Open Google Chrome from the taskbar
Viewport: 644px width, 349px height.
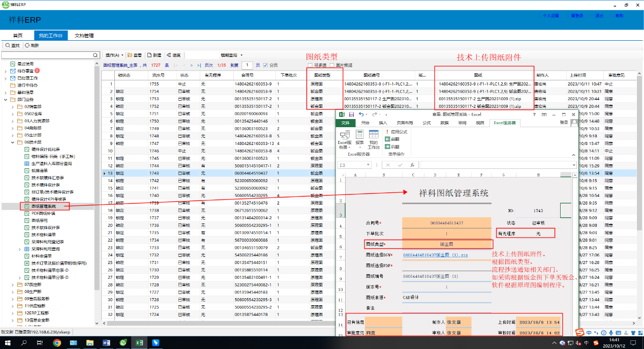tap(57, 343)
